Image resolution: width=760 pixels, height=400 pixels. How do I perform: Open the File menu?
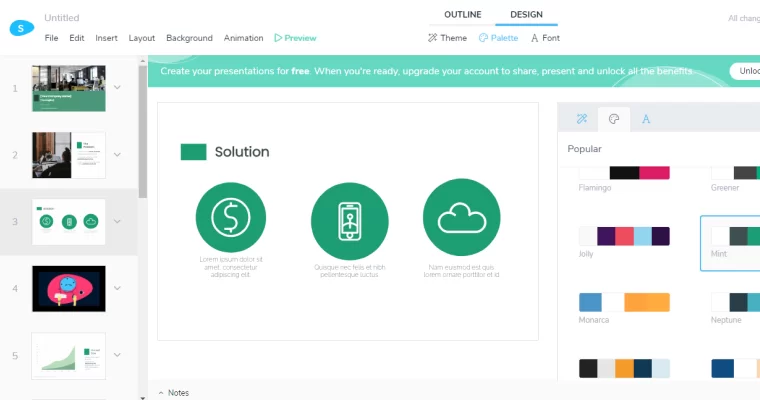point(51,38)
